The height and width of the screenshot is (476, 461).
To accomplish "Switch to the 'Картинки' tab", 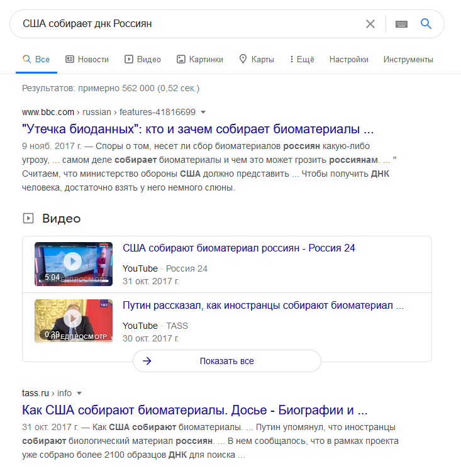I will pos(200,59).
